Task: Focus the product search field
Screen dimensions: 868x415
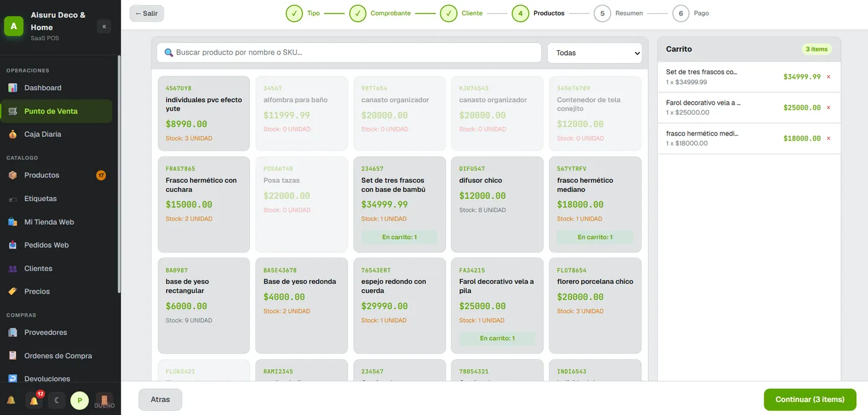Action: (349, 53)
